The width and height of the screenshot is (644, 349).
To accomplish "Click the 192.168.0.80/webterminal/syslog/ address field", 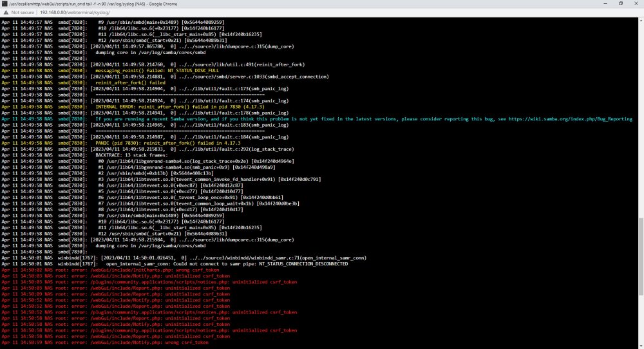I will point(75,13).
